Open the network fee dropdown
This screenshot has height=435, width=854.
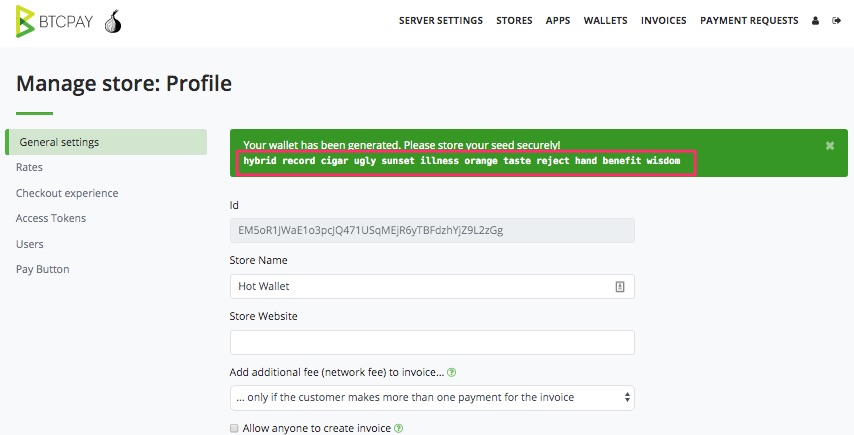coord(432,397)
